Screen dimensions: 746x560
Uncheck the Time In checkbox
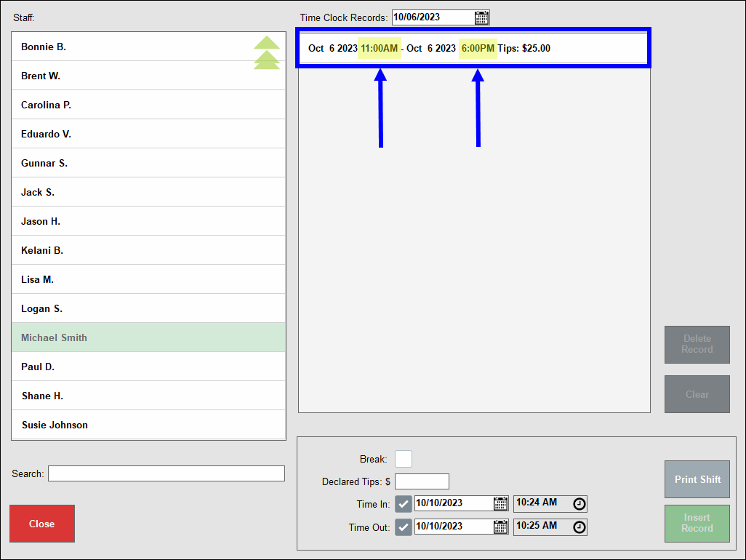click(403, 503)
